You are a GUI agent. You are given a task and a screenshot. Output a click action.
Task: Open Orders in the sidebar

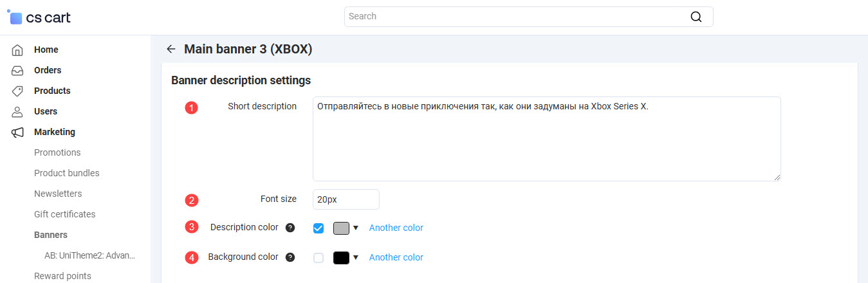(x=48, y=70)
